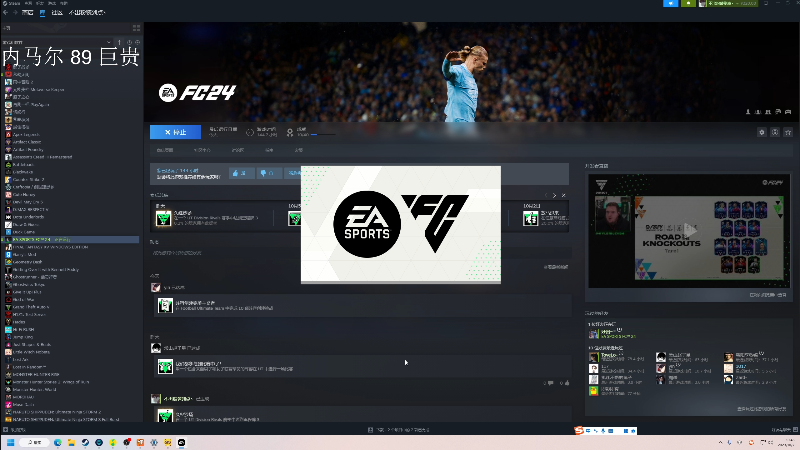
Task: Play the Road to the Knockouts video
Action: point(689,230)
